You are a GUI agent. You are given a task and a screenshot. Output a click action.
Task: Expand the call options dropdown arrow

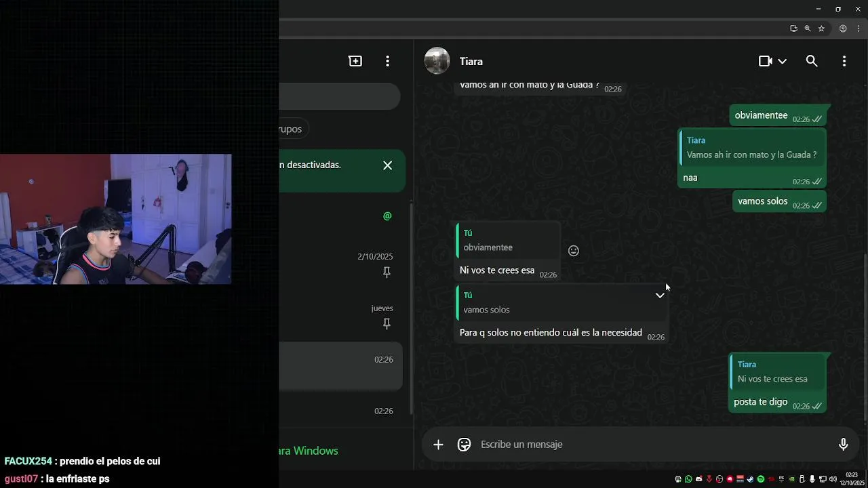[x=782, y=61]
